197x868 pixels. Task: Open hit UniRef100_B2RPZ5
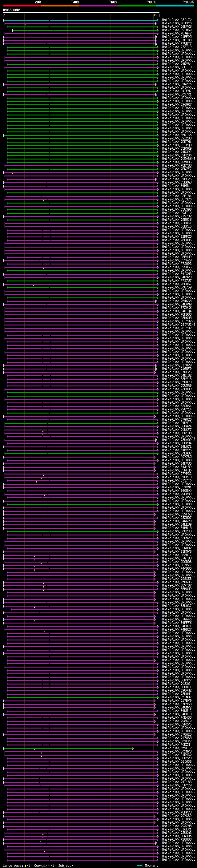(177, 236)
